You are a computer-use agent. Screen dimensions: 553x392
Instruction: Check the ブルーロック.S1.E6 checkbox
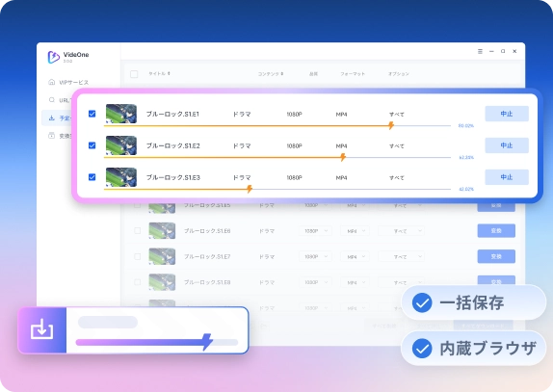click(x=137, y=230)
